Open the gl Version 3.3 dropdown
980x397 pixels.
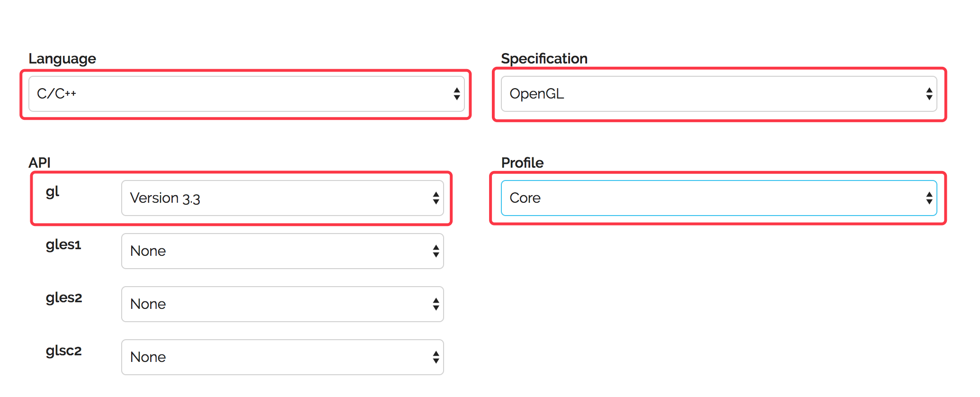click(282, 198)
